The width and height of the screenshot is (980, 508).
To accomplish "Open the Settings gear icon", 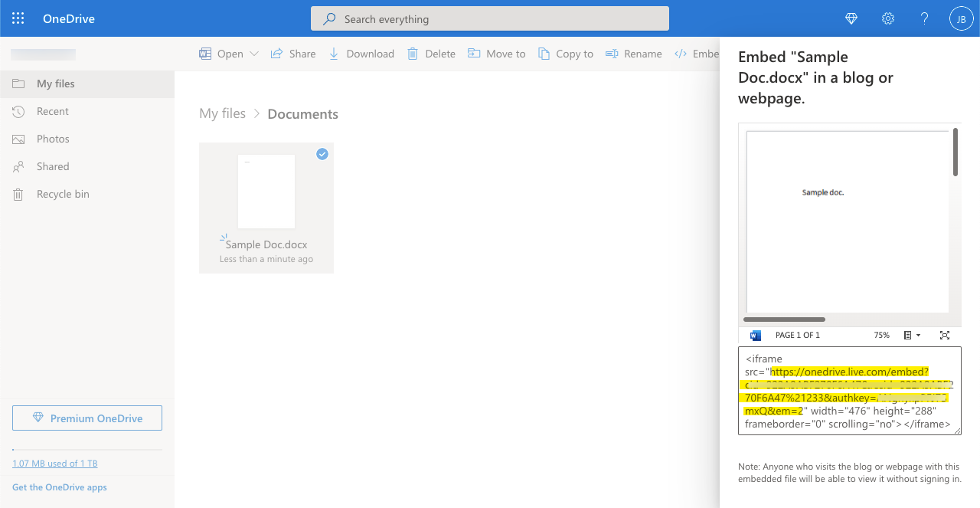I will pos(888,18).
